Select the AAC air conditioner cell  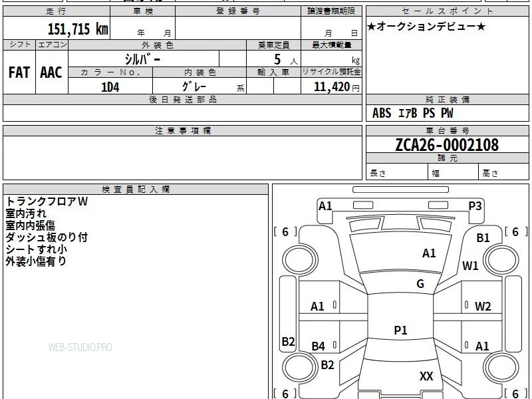click(x=52, y=72)
